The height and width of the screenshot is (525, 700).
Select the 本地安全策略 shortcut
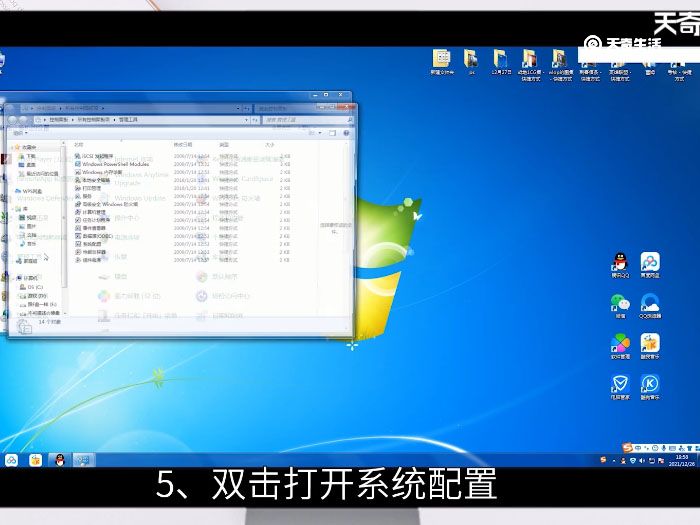tap(92, 180)
